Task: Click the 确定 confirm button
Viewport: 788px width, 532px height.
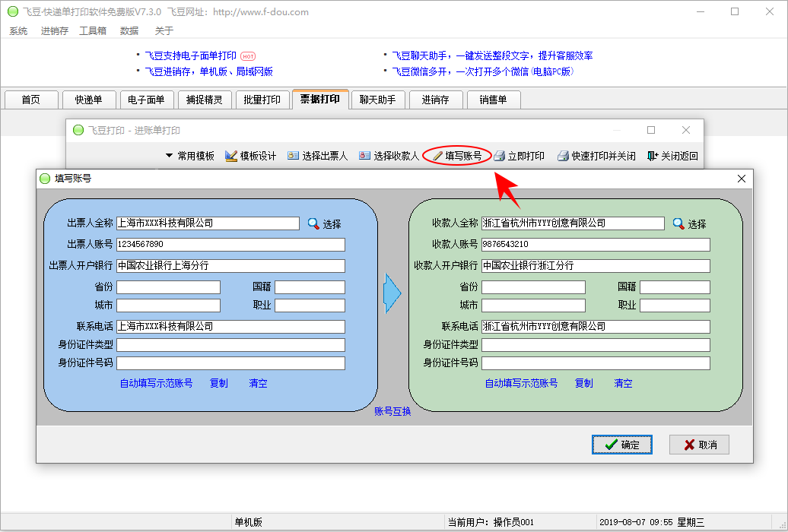Action: 622,445
